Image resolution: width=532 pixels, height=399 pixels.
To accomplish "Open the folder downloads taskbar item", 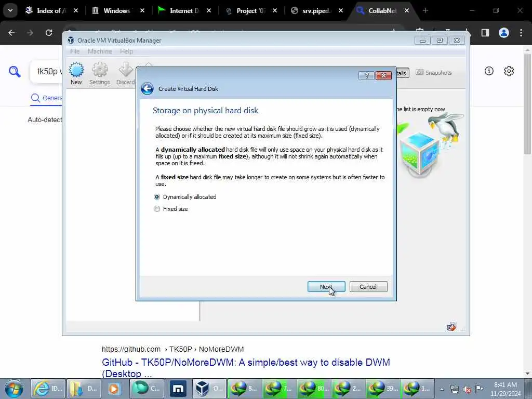I will (84, 389).
